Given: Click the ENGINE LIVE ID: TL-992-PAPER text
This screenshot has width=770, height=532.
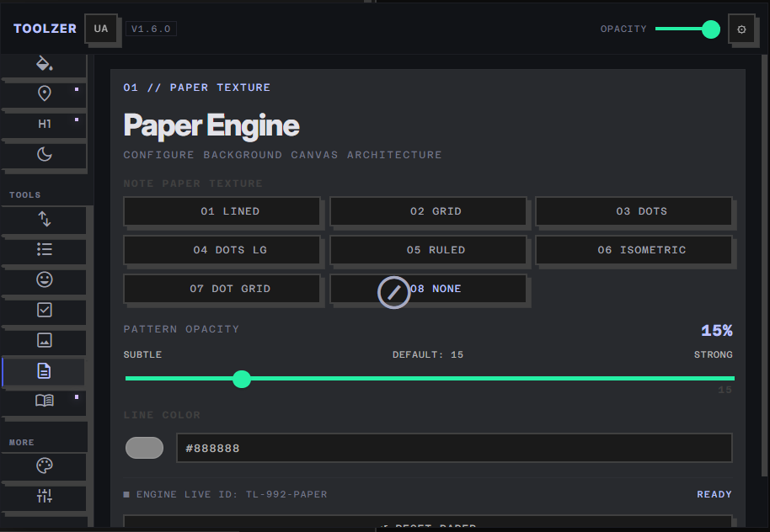Looking at the screenshot, I should [232, 495].
